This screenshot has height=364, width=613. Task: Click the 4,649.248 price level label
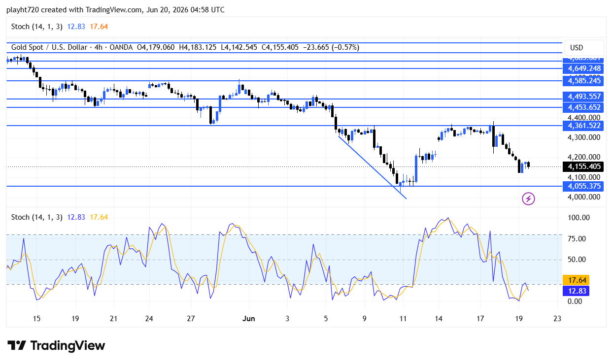click(584, 68)
